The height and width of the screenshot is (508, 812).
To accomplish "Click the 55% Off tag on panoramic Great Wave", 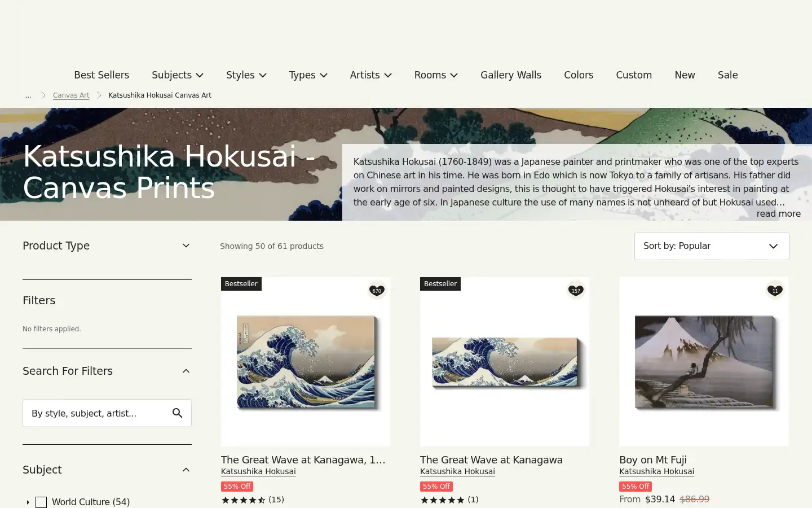I will (436, 487).
